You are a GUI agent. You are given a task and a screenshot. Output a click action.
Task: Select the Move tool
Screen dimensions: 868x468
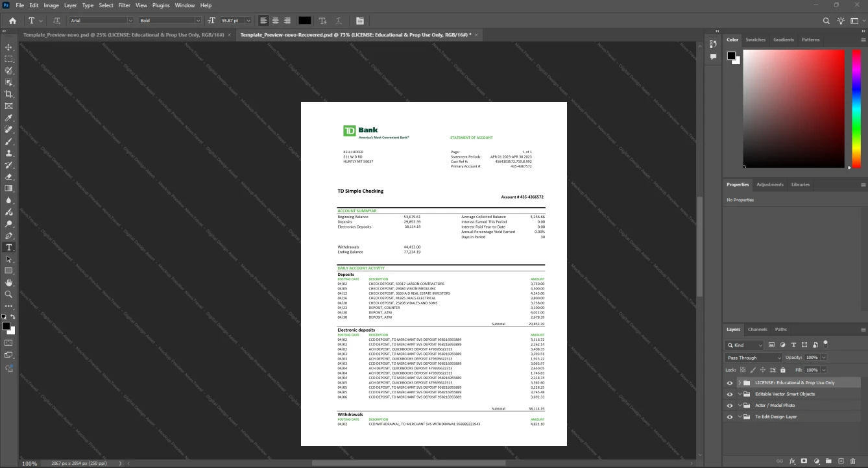pos(8,47)
